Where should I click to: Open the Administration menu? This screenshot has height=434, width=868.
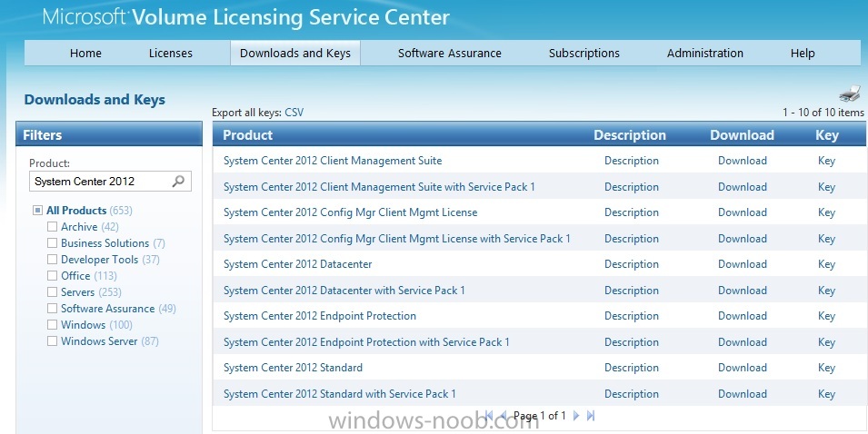(704, 53)
